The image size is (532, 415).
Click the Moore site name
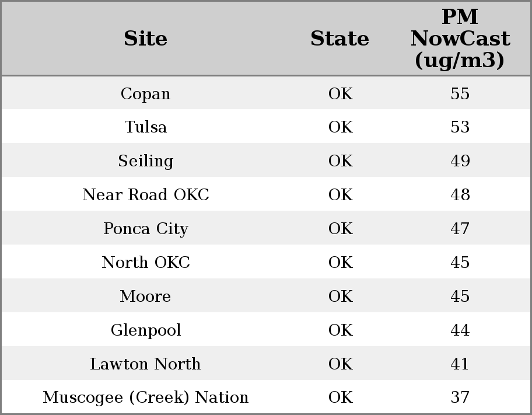pyautogui.click(x=145, y=297)
